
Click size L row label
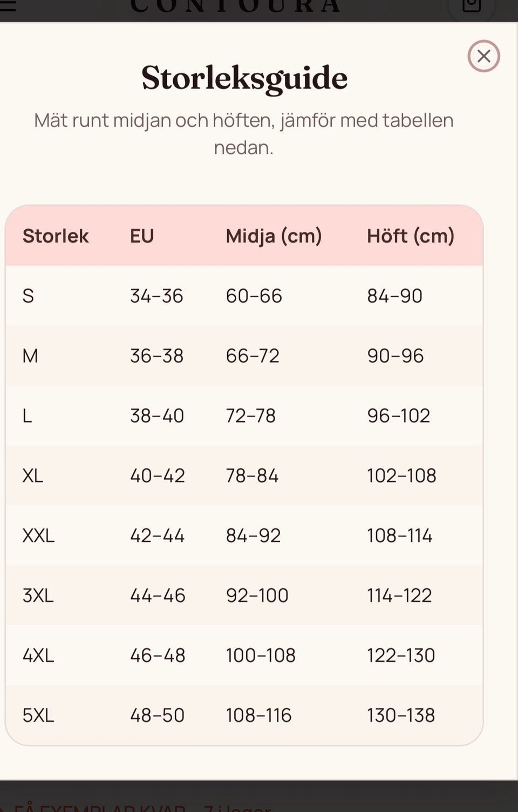pyautogui.click(x=27, y=415)
